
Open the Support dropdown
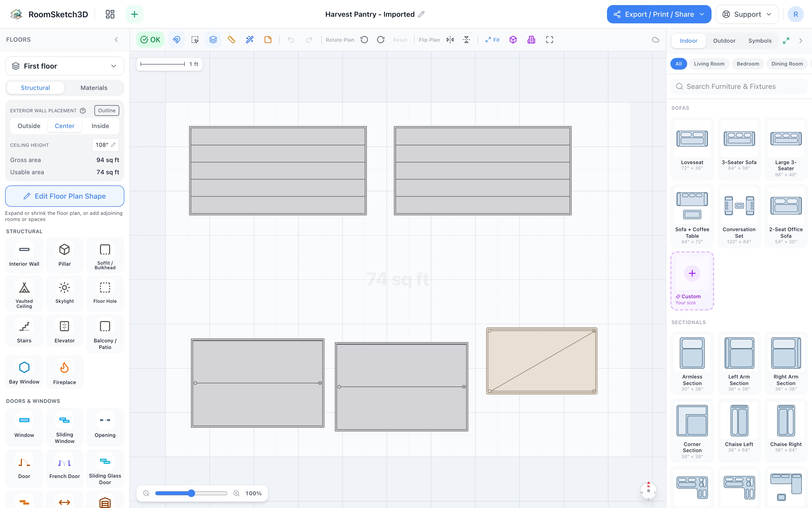pyautogui.click(x=747, y=14)
